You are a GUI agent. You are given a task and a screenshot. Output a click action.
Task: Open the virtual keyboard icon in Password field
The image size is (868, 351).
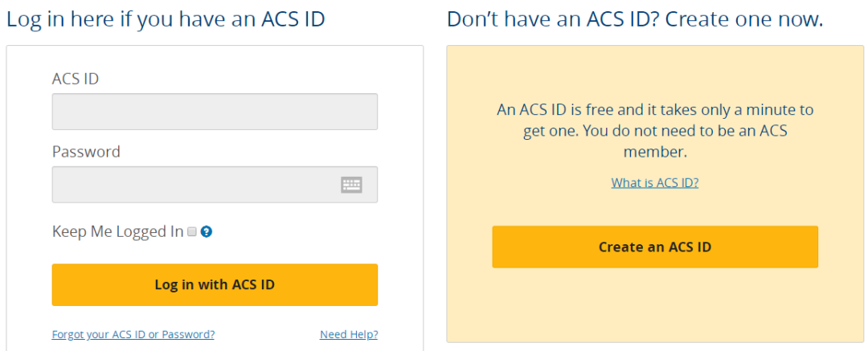351,185
